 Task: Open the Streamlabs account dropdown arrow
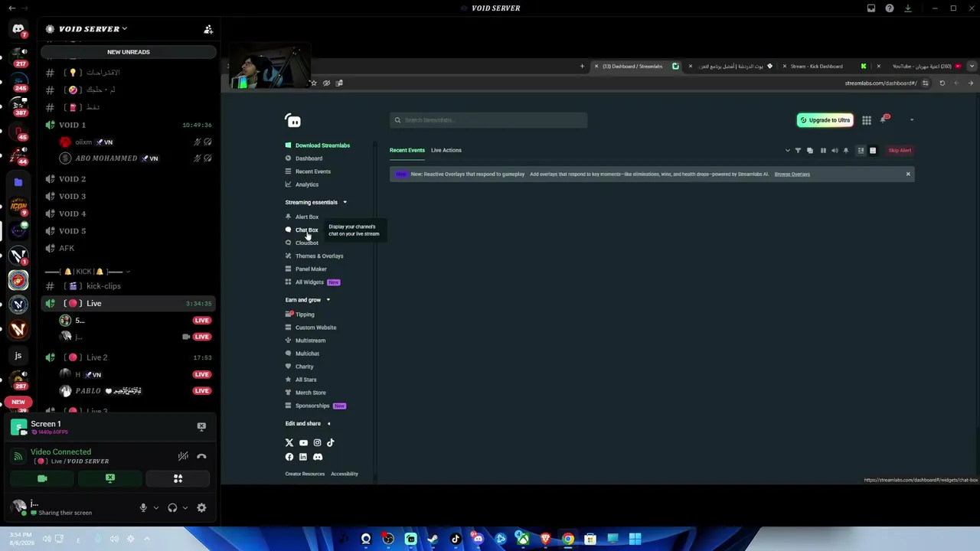[x=911, y=120]
